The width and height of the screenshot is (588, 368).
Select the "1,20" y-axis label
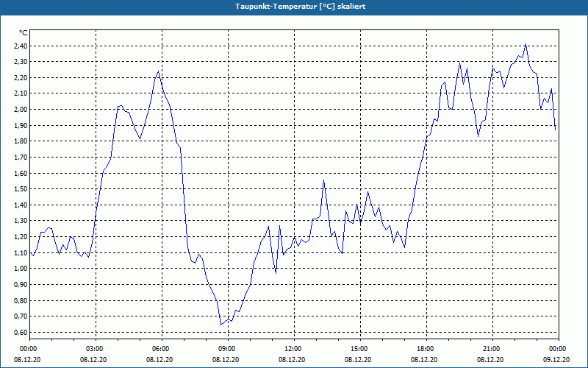(21, 237)
